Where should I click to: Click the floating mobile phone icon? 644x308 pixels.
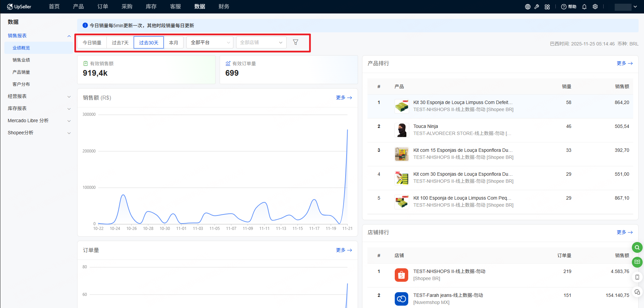637,277
